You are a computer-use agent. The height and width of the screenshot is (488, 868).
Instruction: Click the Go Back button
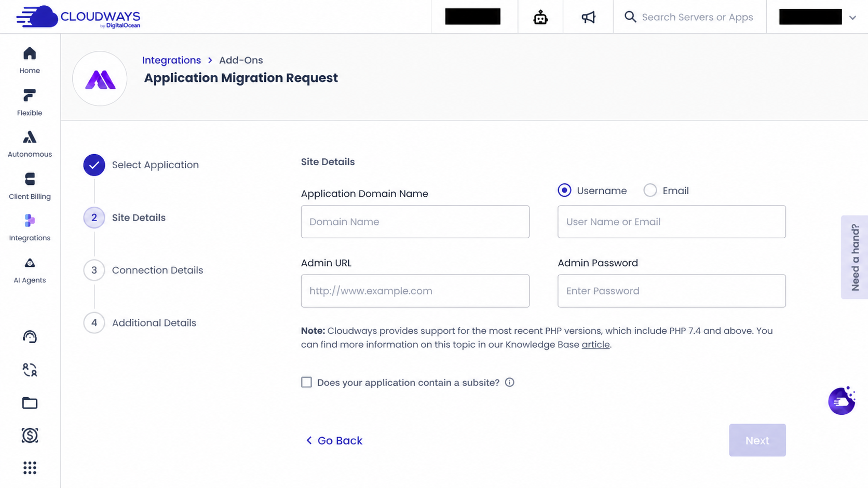(x=334, y=440)
